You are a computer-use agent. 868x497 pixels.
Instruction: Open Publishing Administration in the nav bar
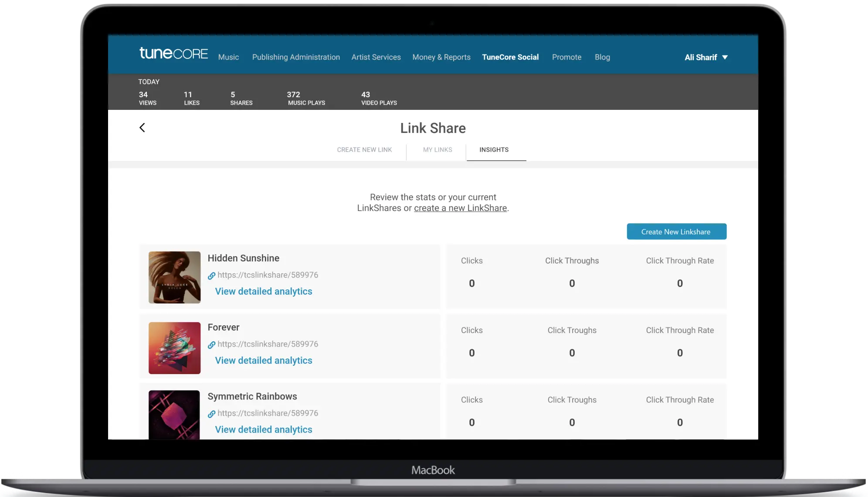click(x=296, y=57)
